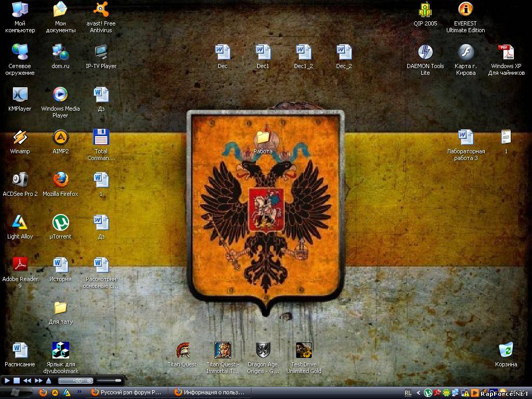Select the Dec_2 Word document icon
The height and width of the screenshot is (399, 532).
[344, 57]
